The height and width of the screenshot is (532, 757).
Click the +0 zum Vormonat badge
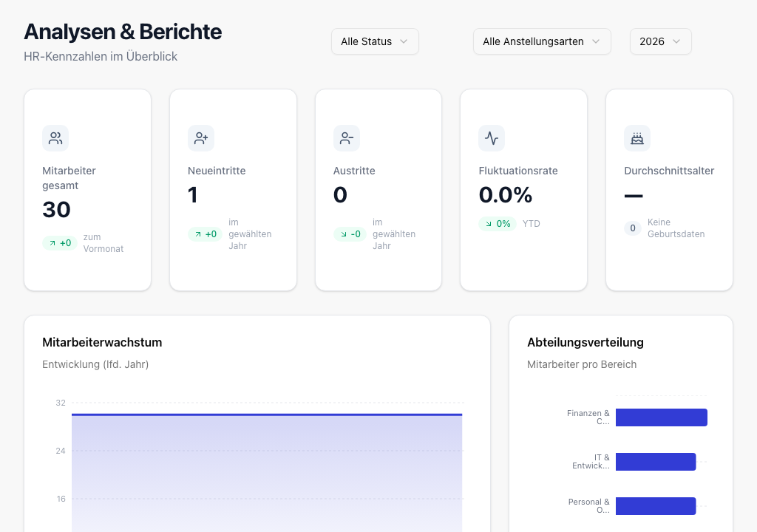click(60, 243)
